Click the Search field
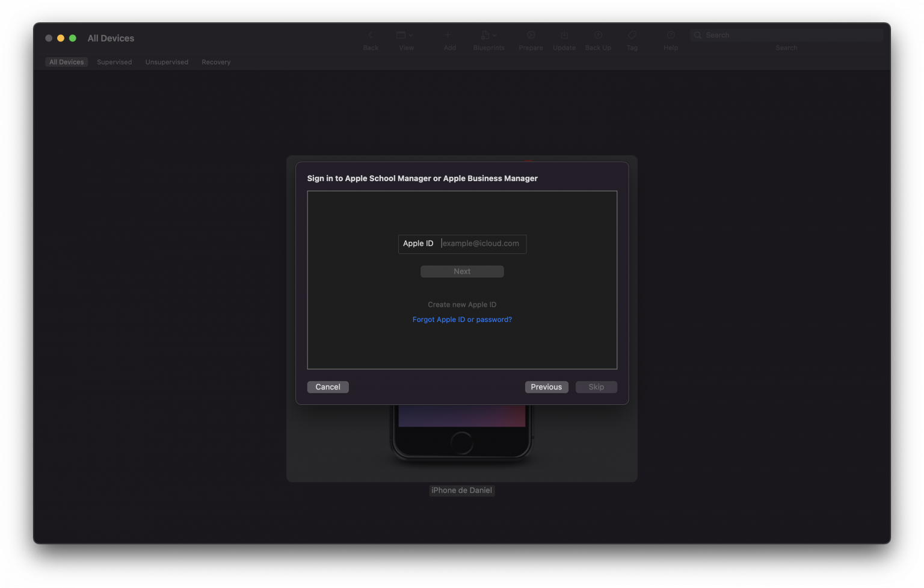924x588 pixels. pos(786,35)
